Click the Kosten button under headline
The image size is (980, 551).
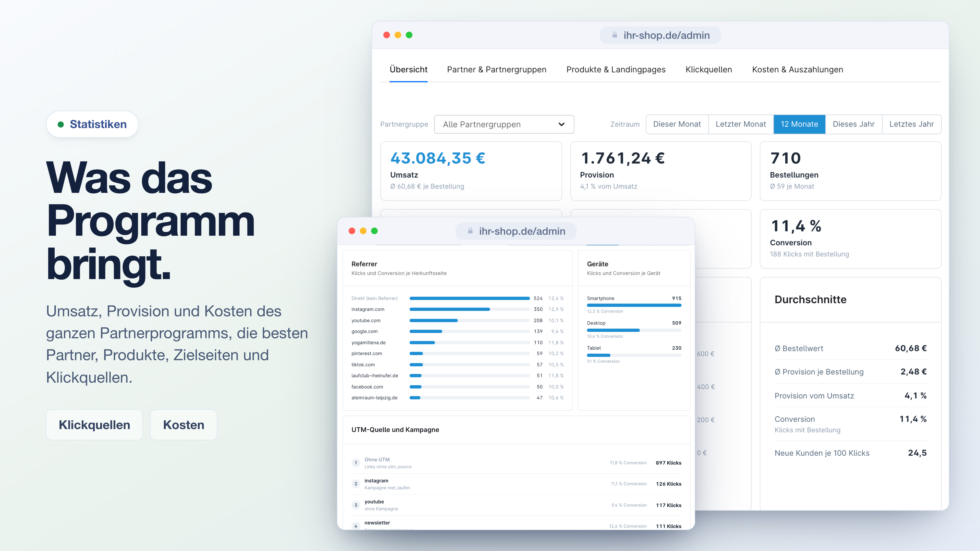(183, 425)
